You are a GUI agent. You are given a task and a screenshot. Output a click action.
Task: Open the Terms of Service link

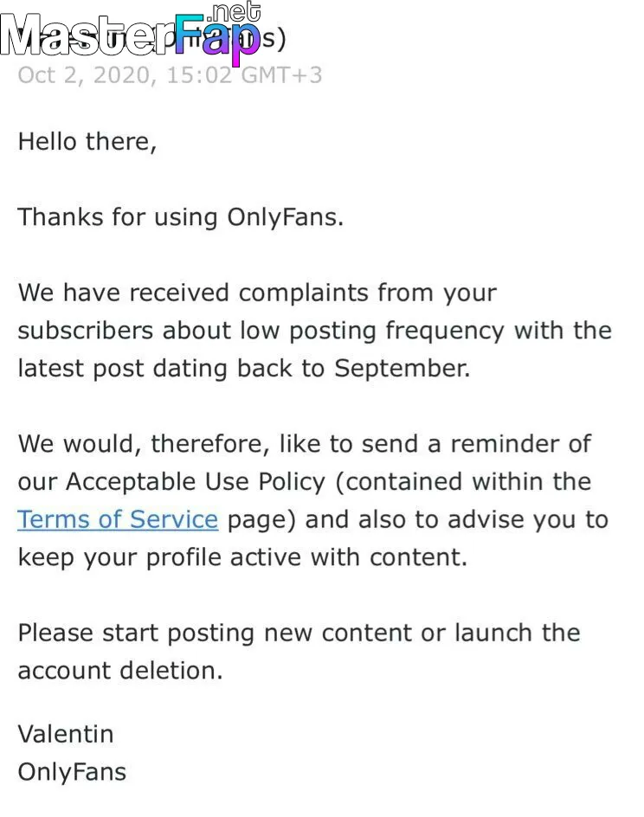tap(118, 519)
